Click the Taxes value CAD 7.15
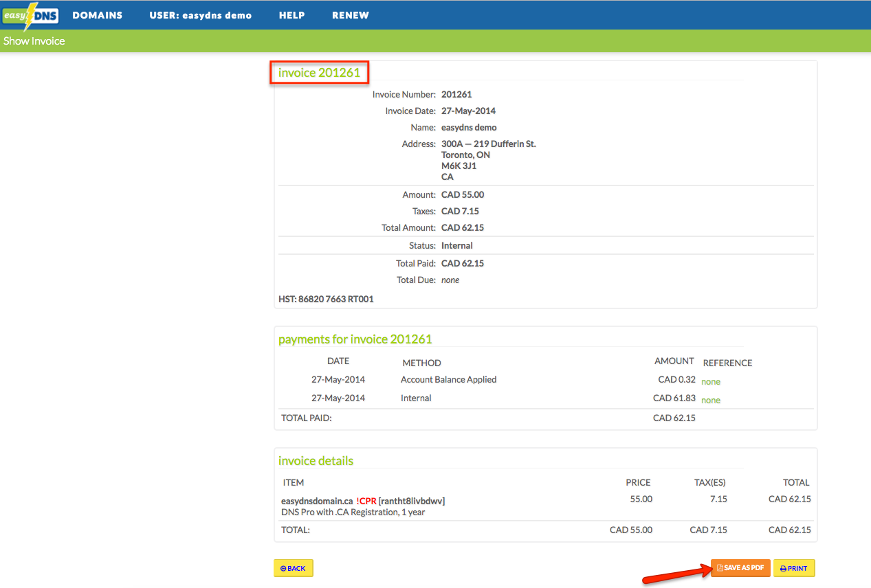The width and height of the screenshot is (871, 588). (x=460, y=211)
